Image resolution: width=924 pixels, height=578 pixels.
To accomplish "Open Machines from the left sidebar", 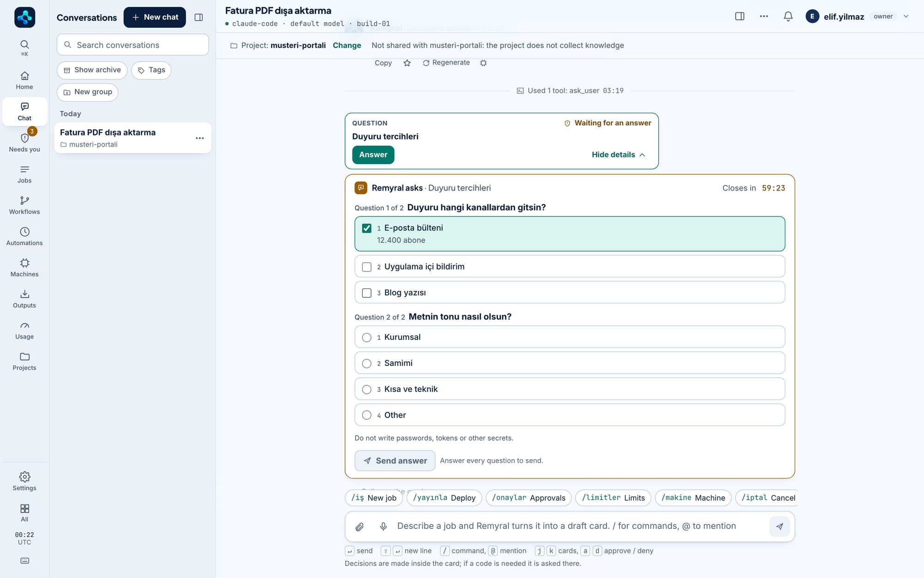I will [24, 268].
